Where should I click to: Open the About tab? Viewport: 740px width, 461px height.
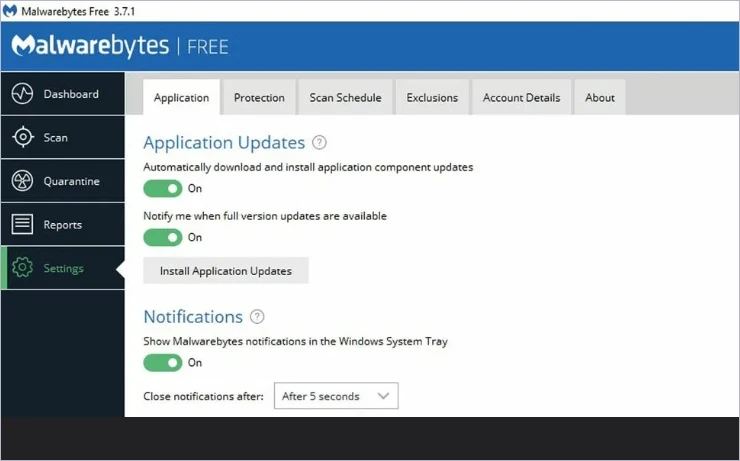tap(600, 97)
